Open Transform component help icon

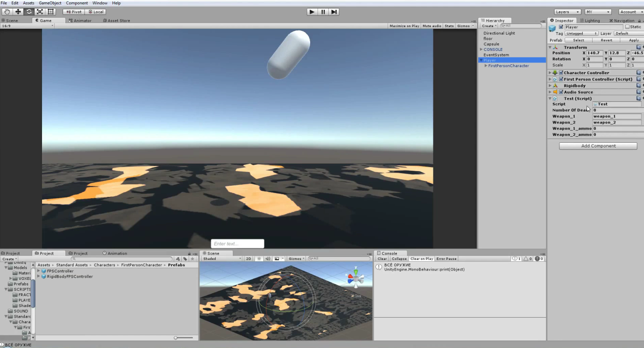[x=639, y=47]
